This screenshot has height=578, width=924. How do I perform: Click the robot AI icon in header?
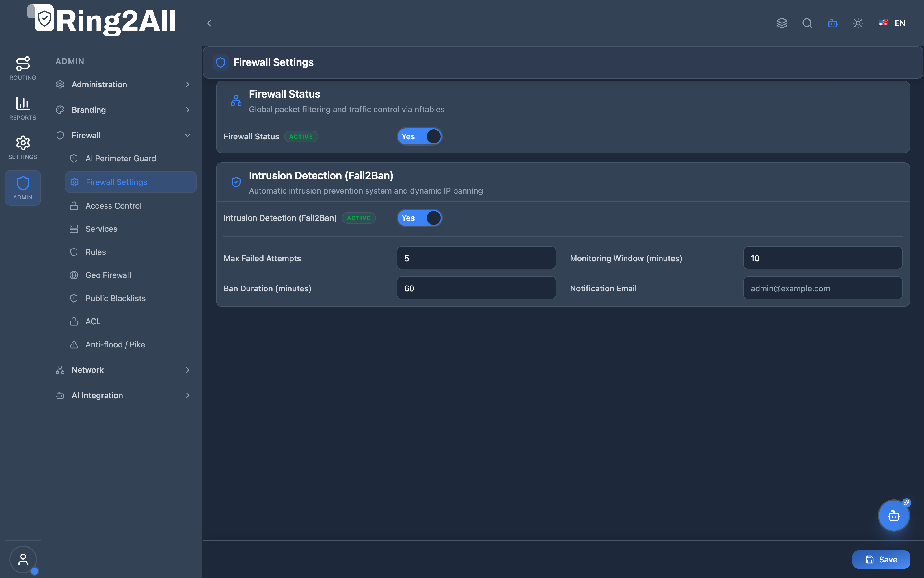(832, 23)
